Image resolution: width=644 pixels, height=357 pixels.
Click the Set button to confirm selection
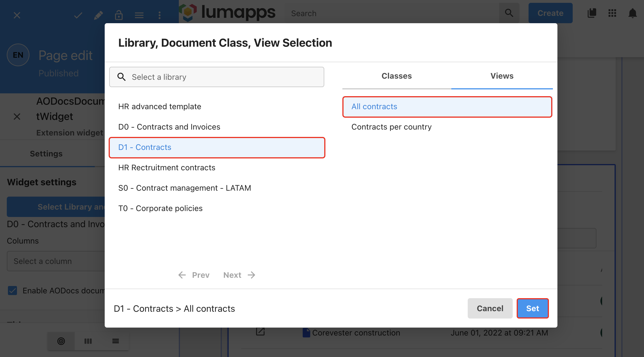point(533,308)
